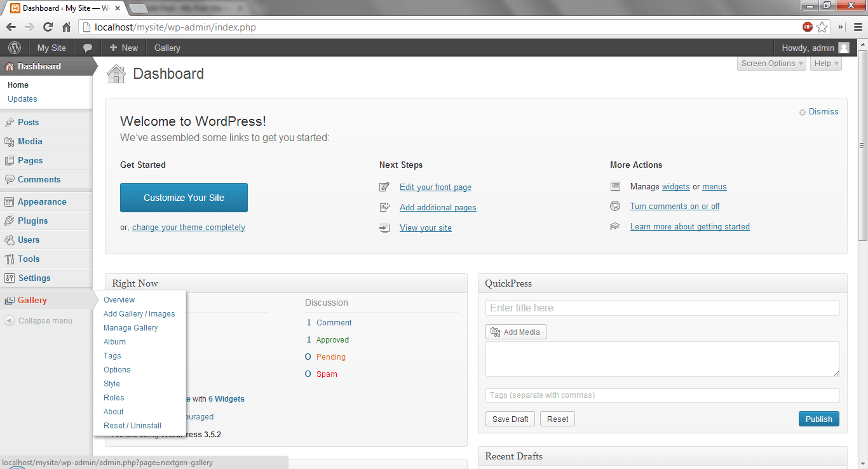Click the Edit your front page link

[435, 187]
